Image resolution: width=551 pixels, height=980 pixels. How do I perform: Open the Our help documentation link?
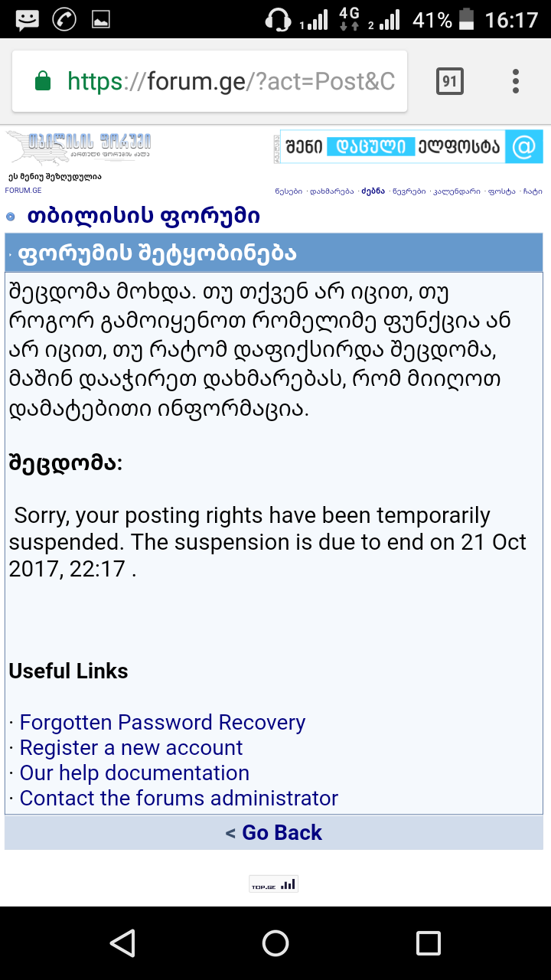135,773
